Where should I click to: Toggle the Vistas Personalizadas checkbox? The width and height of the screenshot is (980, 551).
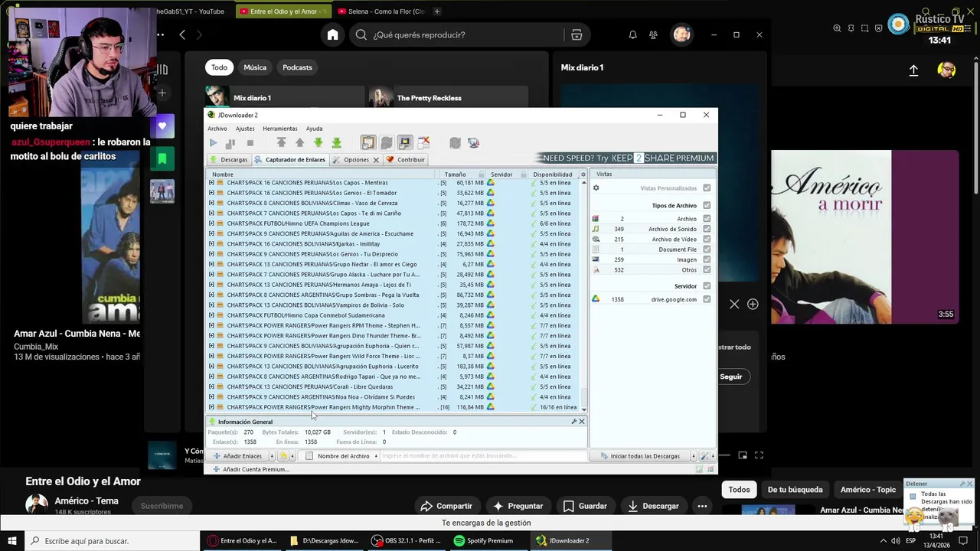(707, 188)
